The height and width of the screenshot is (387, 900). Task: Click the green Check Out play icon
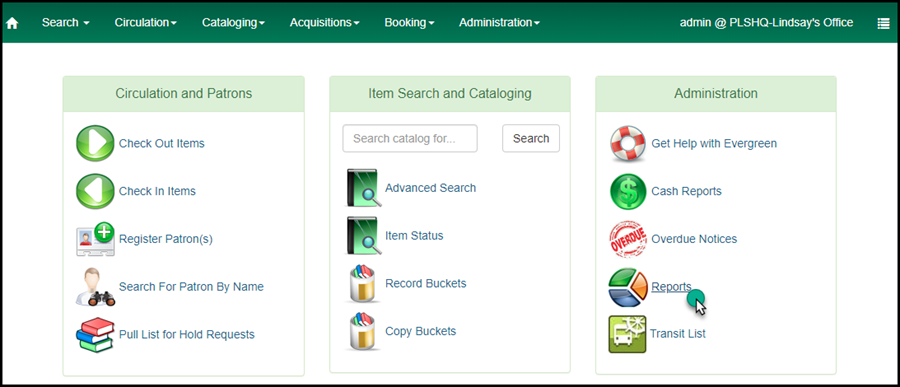coord(95,143)
